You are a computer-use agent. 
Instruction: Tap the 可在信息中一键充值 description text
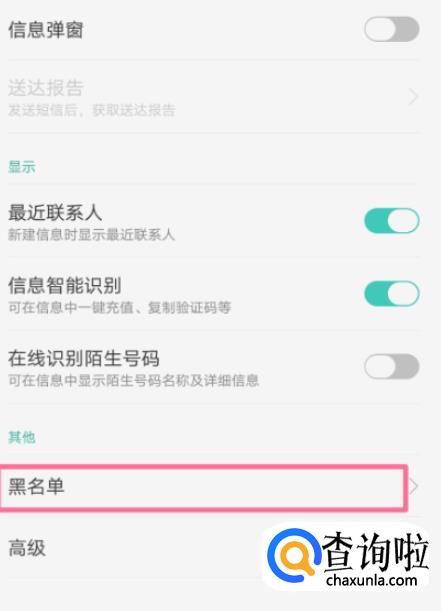coord(120,307)
